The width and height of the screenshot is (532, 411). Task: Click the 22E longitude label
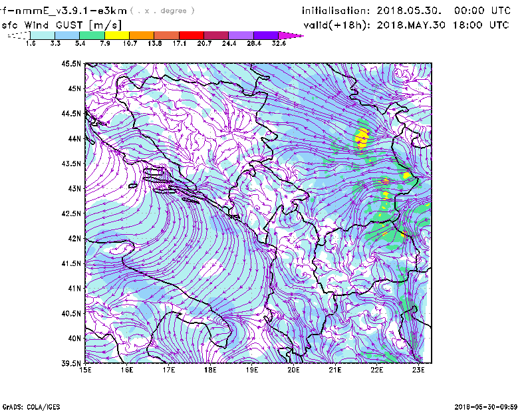coord(376,370)
